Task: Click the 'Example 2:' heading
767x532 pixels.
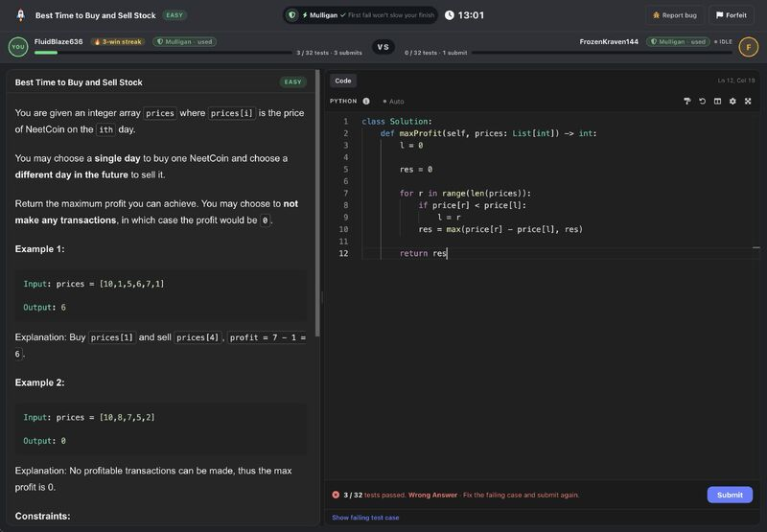Action: (39, 382)
